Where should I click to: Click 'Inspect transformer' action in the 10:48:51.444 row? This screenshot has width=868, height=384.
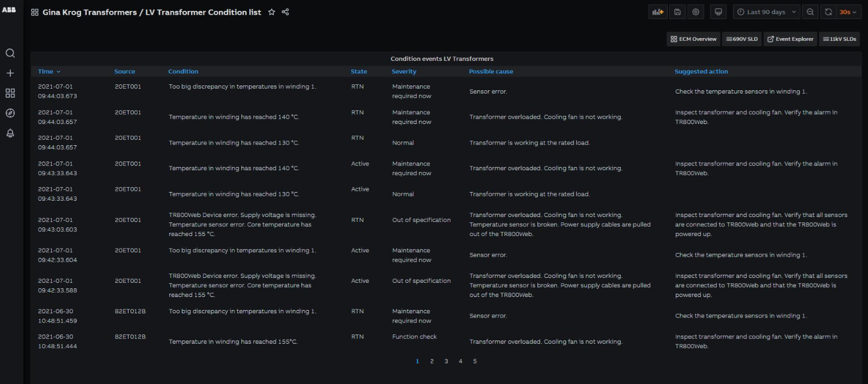(x=756, y=342)
